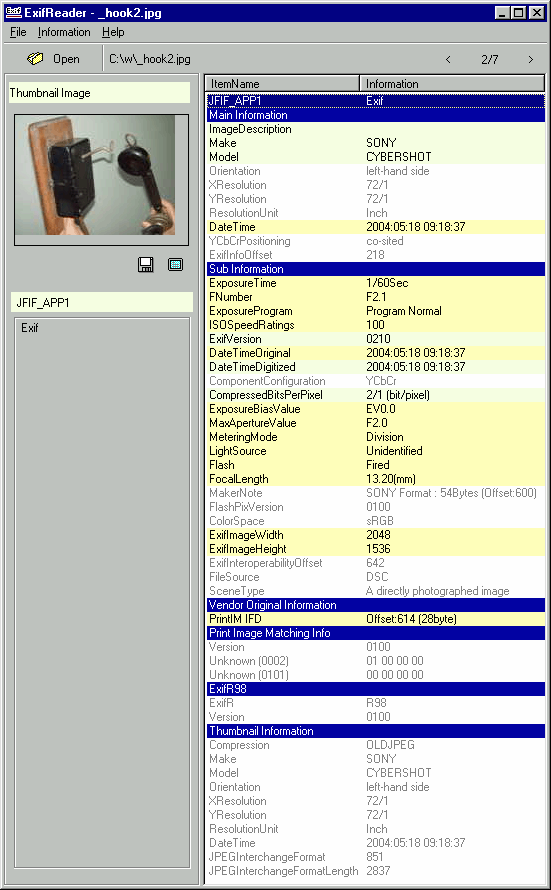Image resolution: width=551 pixels, height=890 pixels.
Task: Click the thumbnail view icon beside the floppy
Action: 175,265
